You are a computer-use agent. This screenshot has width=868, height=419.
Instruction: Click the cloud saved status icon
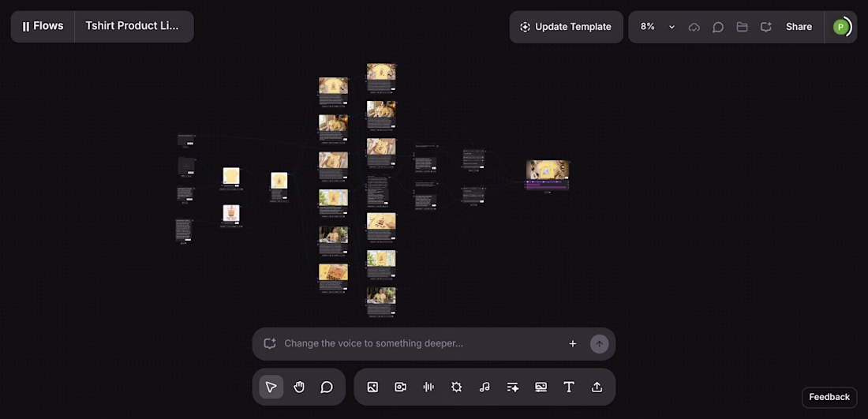coord(694,27)
